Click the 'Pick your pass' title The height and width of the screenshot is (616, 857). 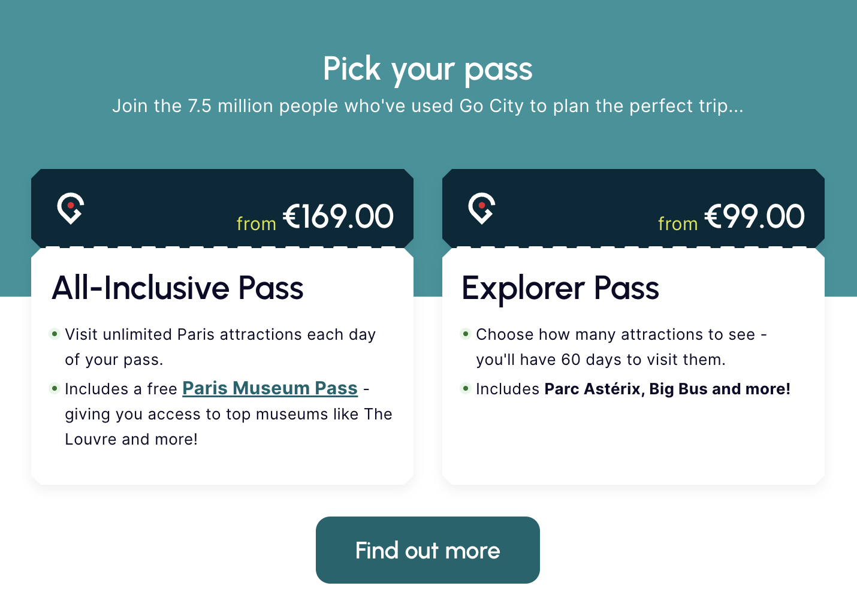pyautogui.click(x=428, y=69)
